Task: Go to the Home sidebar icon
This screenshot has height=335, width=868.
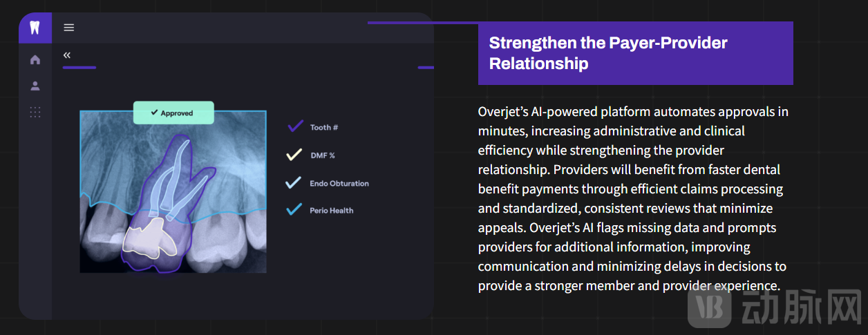Action: tap(35, 60)
